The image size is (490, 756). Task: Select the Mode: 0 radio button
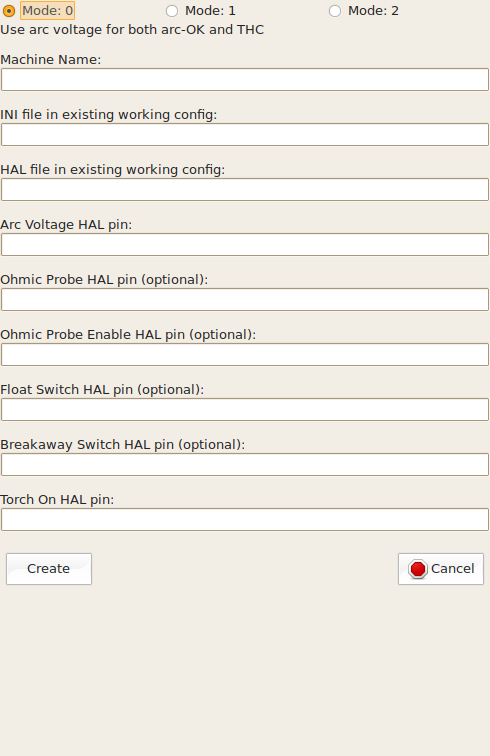(9, 11)
